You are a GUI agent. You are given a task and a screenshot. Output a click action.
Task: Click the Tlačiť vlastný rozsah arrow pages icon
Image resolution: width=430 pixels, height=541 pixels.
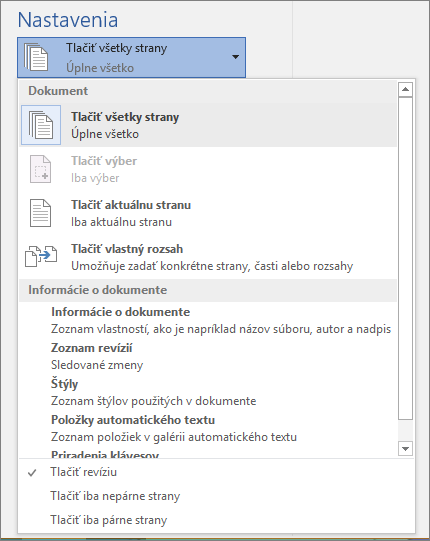(41, 256)
